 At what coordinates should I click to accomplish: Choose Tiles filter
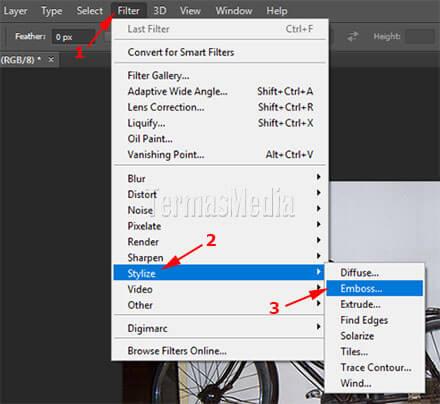374,352
